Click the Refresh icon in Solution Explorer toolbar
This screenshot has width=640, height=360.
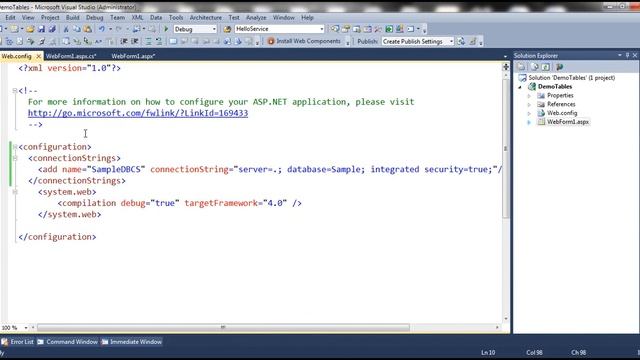click(x=546, y=67)
